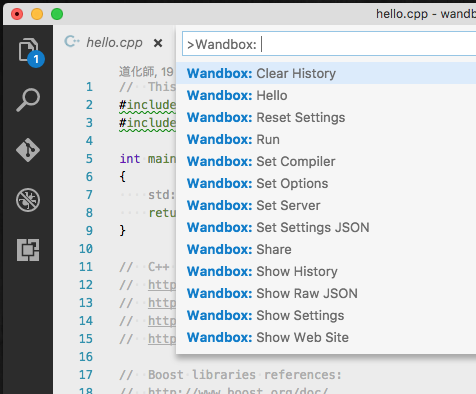
Task: Execute the Wandbox: Run command
Action: coord(326,139)
